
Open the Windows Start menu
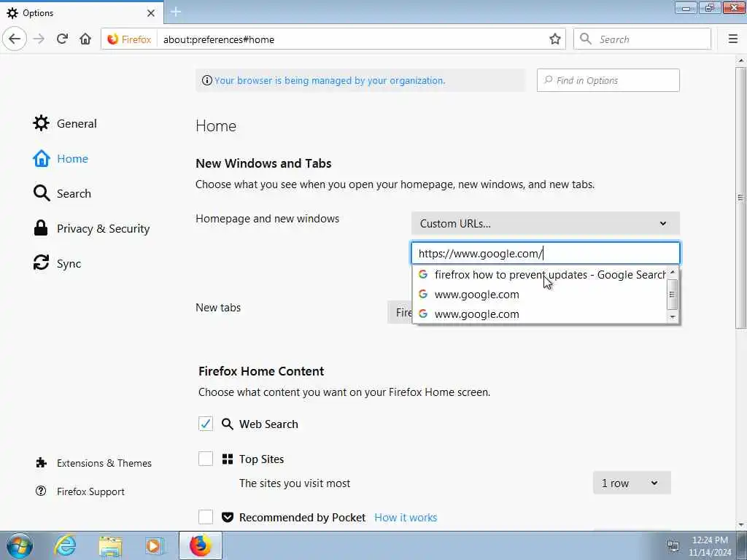(x=20, y=545)
